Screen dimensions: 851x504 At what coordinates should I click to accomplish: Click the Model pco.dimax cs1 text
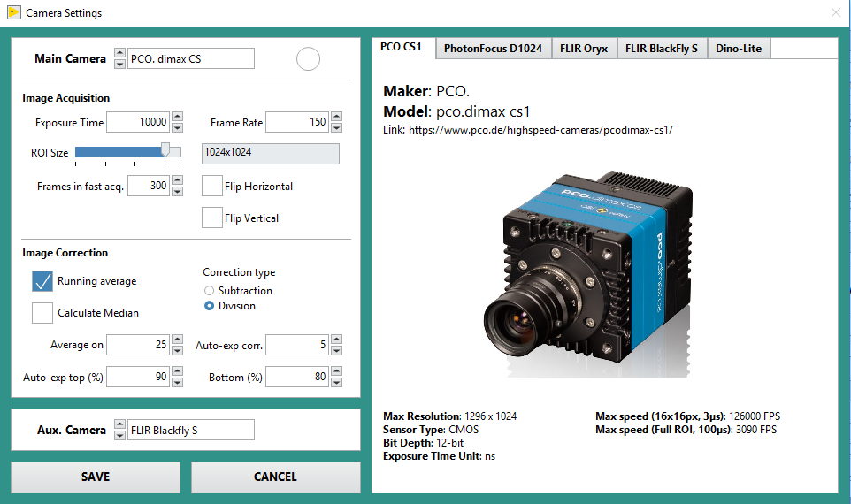click(456, 111)
